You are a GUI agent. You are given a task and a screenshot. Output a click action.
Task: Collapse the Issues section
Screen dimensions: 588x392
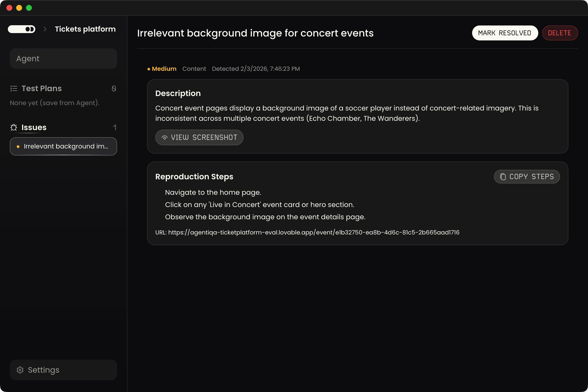[x=34, y=127]
